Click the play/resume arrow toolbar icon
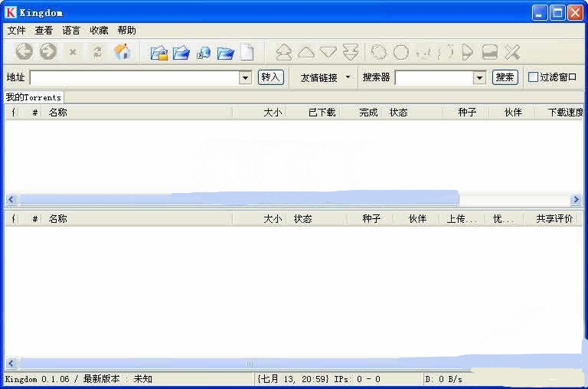 467,52
